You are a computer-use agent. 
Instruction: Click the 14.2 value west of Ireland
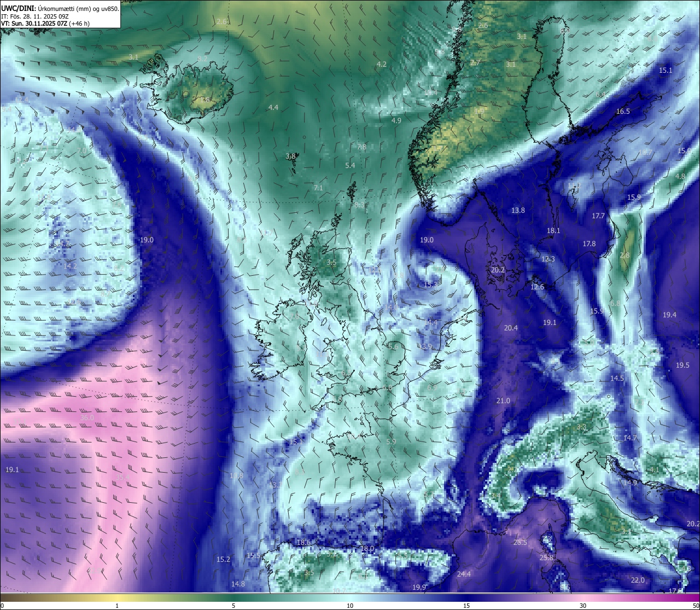[70, 266]
